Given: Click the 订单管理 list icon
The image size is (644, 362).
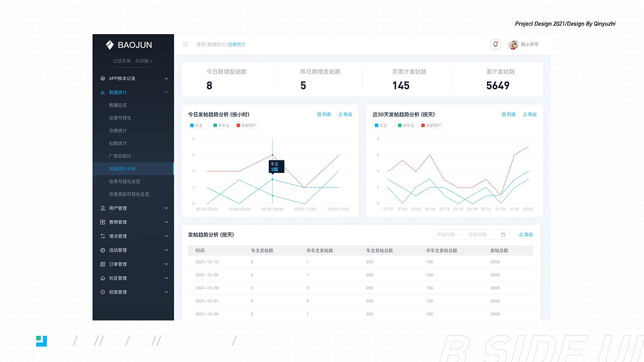Looking at the screenshot, I should 103,264.
